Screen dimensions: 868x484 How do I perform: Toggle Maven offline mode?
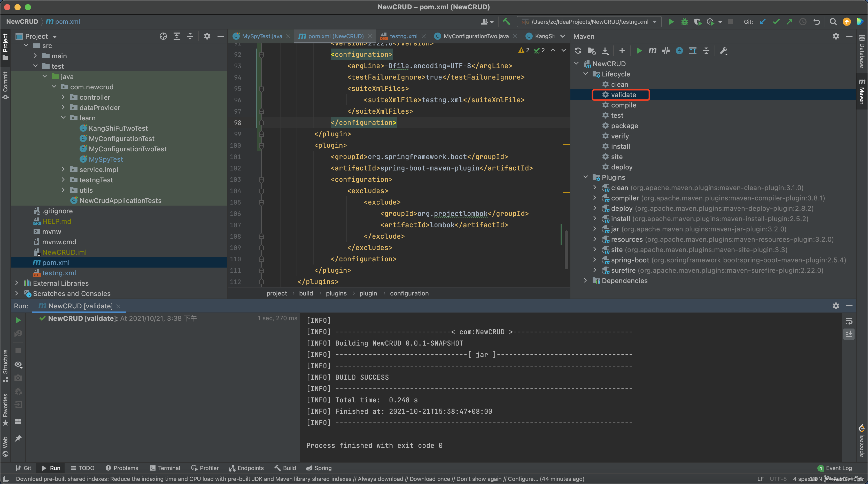coord(666,51)
